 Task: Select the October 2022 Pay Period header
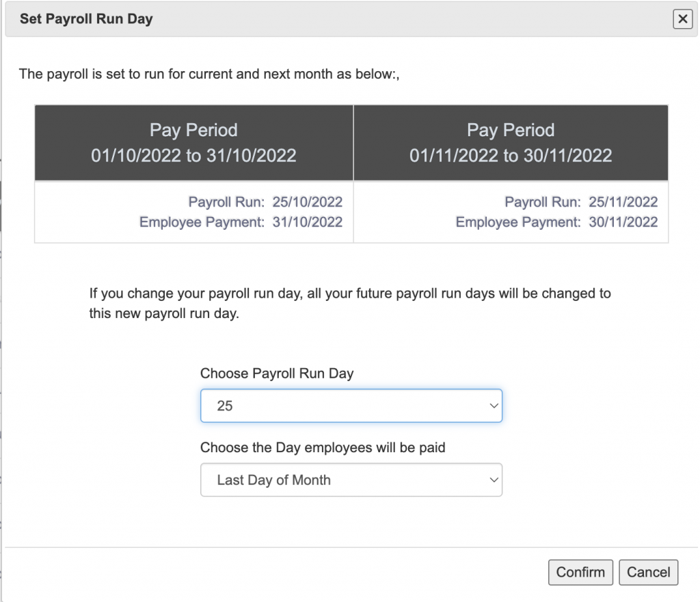(x=193, y=143)
